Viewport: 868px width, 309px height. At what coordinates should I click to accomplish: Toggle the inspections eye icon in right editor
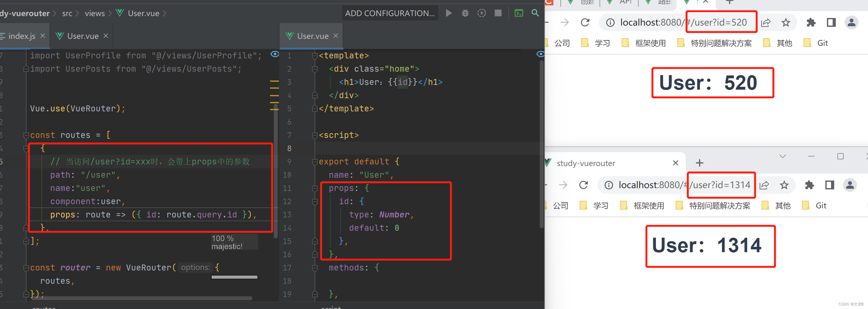point(540,54)
